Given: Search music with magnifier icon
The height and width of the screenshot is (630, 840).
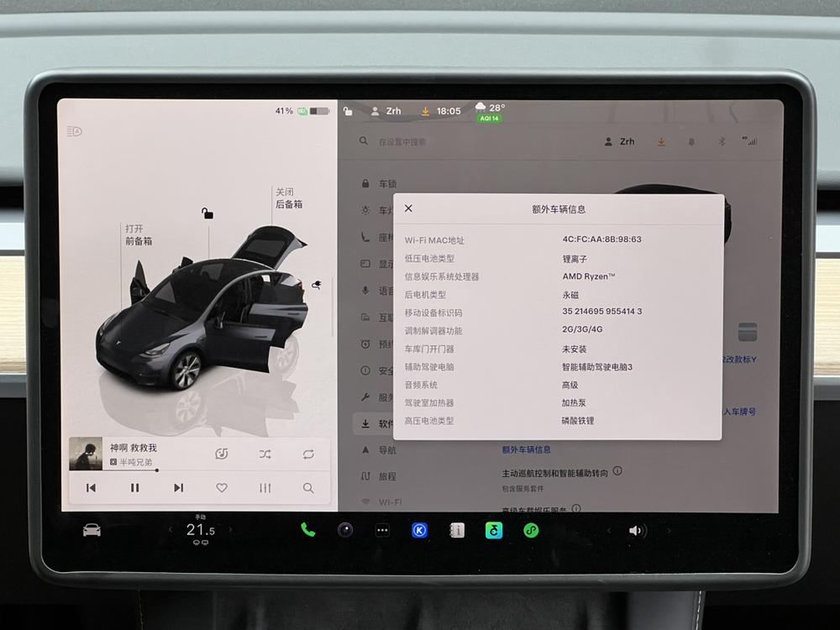Looking at the screenshot, I should pos(308,487).
